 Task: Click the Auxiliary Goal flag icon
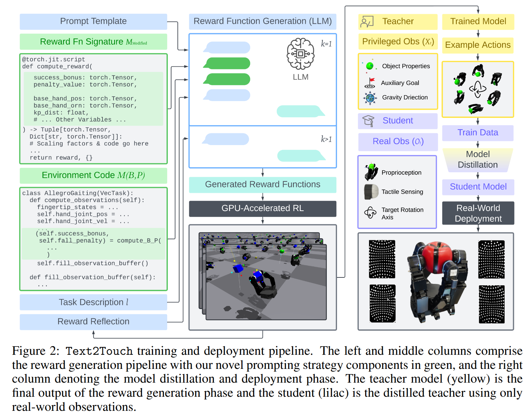tap(370, 83)
